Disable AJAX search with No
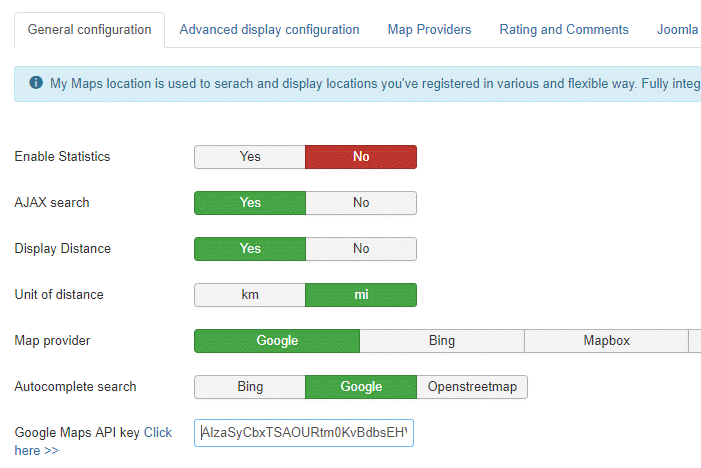This screenshot has width=701, height=468. [361, 203]
